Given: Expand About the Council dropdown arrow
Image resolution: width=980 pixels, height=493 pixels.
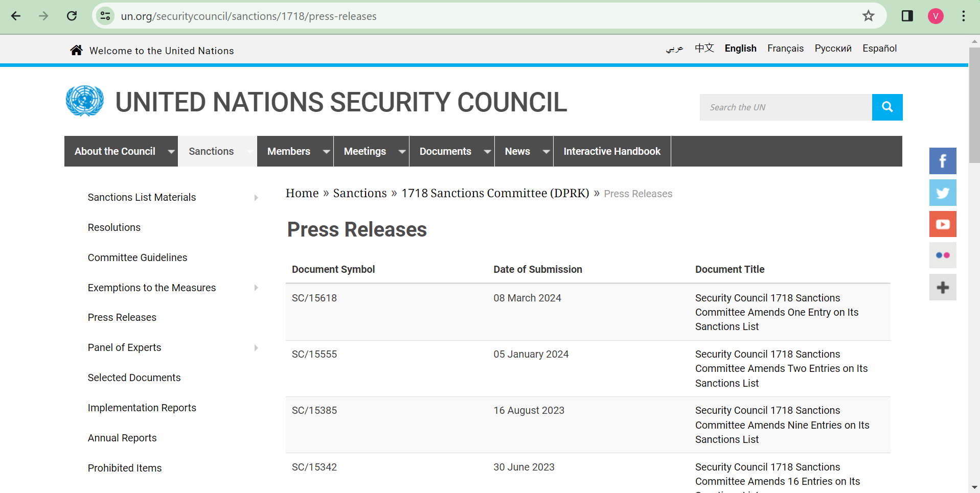Looking at the screenshot, I should pos(171,152).
